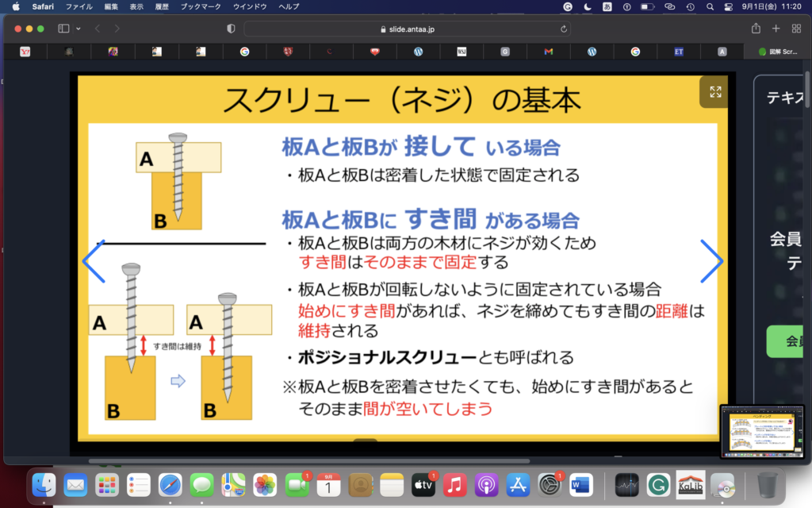Image resolution: width=812 pixels, height=508 pixels.
Task: Reload the slide.antaa.jp page
Action: click(x=564, y=29)
